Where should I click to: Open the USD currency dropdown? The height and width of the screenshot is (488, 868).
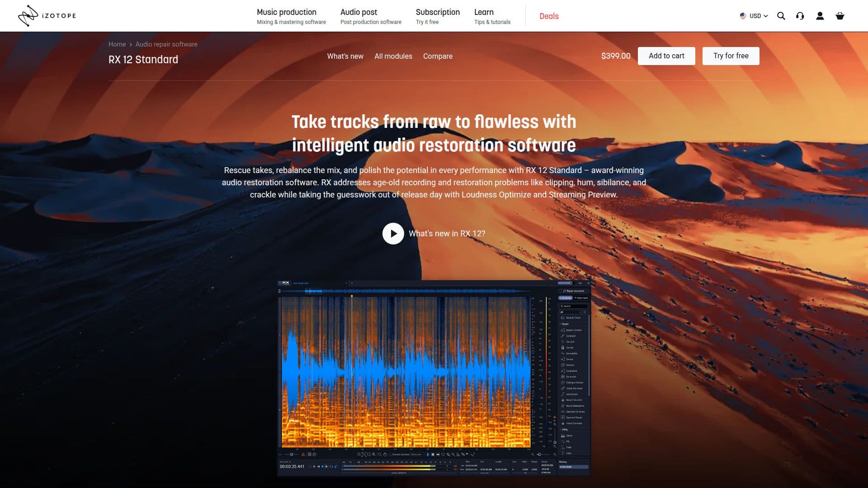(x=754, y=16)
